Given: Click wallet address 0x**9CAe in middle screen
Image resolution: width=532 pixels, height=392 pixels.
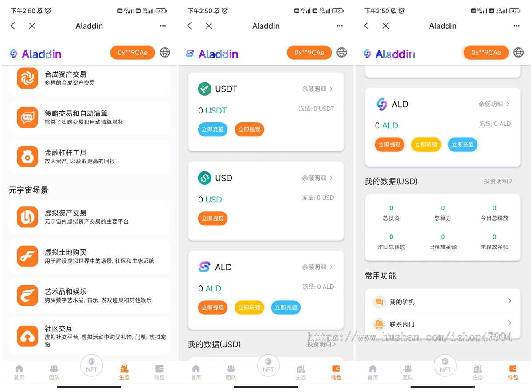Looking at the screenshot, I should click(309, 53).
